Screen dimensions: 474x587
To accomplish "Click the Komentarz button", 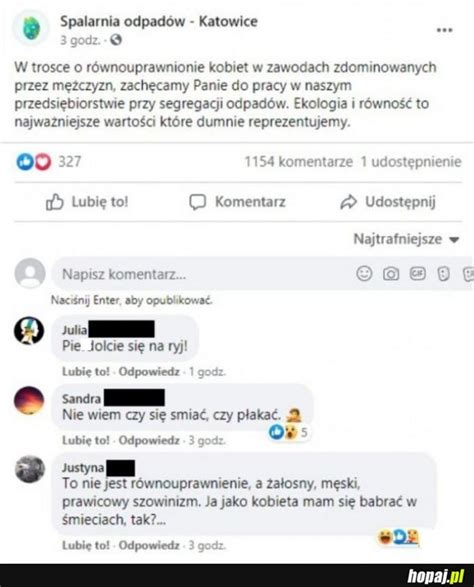I will [x=237, y=202].
